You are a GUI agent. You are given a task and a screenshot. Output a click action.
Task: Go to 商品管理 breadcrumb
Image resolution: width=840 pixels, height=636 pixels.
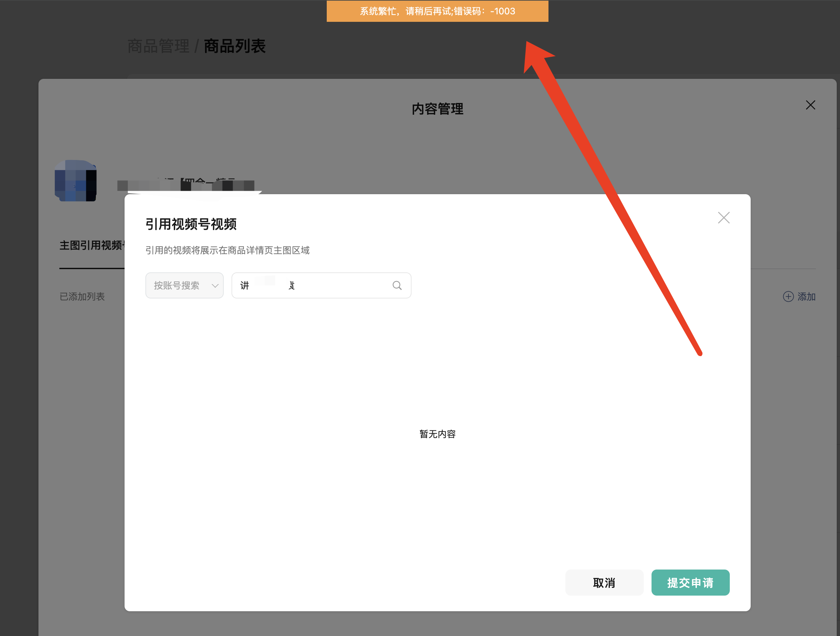(x=158, y=46)
